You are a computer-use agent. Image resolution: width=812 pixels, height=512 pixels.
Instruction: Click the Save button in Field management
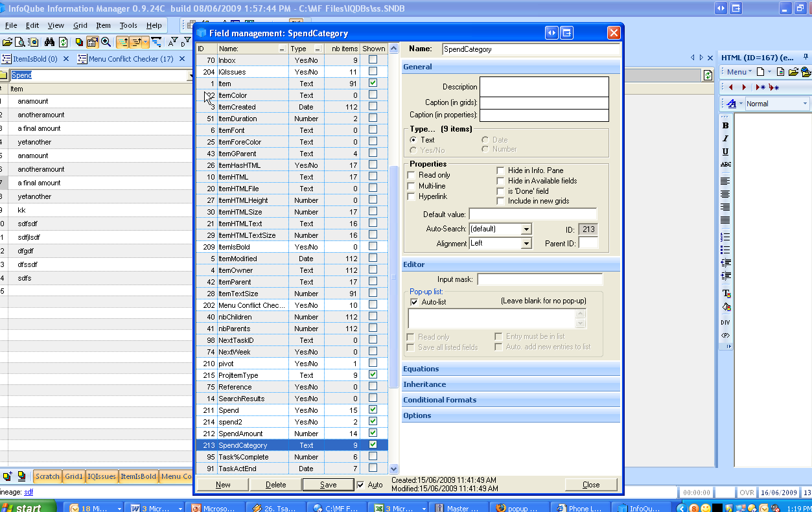point(329,485)
